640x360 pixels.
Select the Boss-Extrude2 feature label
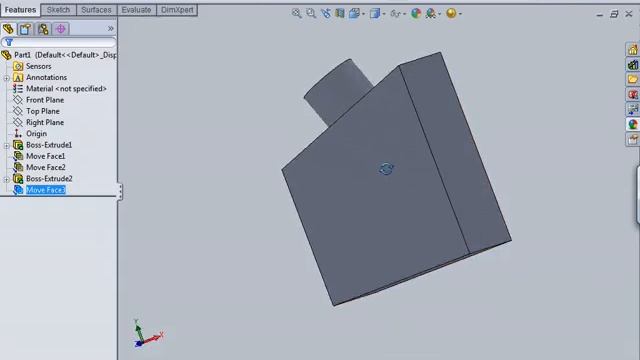49,178
